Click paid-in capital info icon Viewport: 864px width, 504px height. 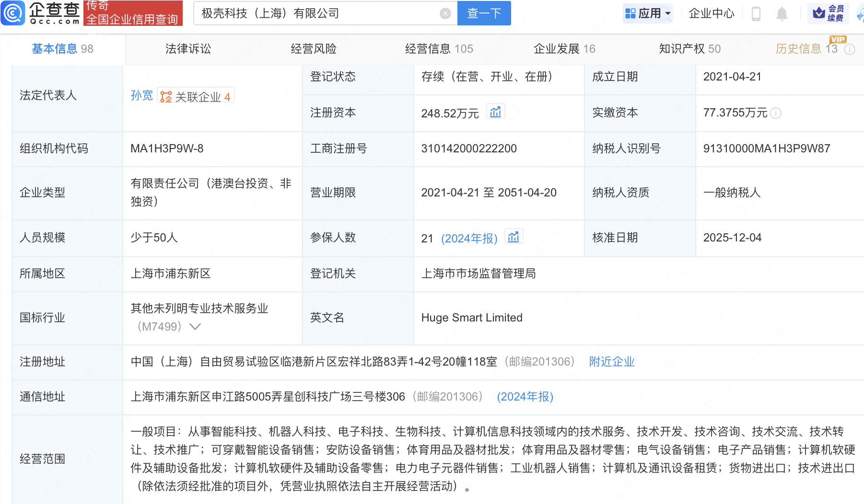[776, 113]
